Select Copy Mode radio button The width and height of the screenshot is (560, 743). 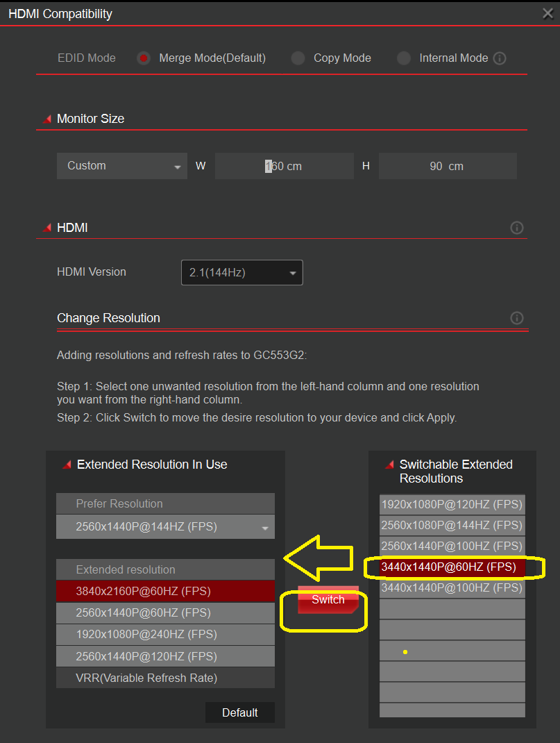[298, 58]
